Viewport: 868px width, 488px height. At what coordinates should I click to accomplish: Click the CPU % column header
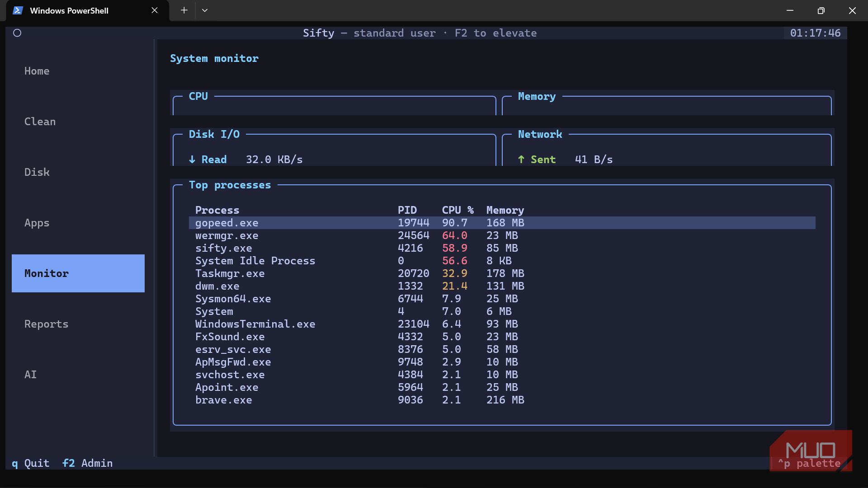tap(458, 210)
